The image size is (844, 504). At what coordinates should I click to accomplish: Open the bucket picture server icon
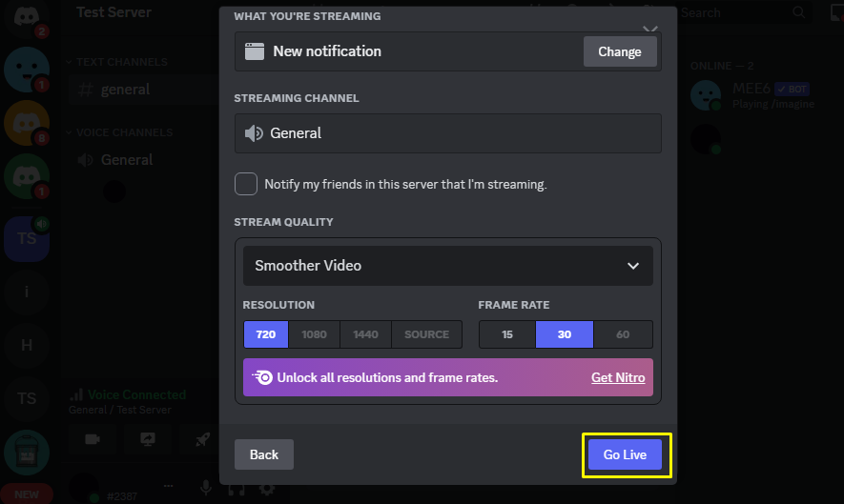pyautogui.click(x=27, y=453)
